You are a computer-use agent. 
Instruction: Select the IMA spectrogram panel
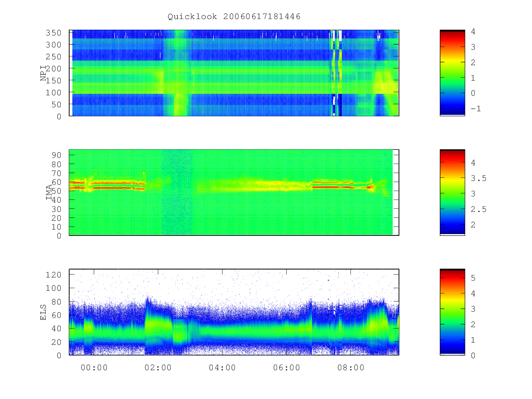pyautogui.click(x=234, y=192)
